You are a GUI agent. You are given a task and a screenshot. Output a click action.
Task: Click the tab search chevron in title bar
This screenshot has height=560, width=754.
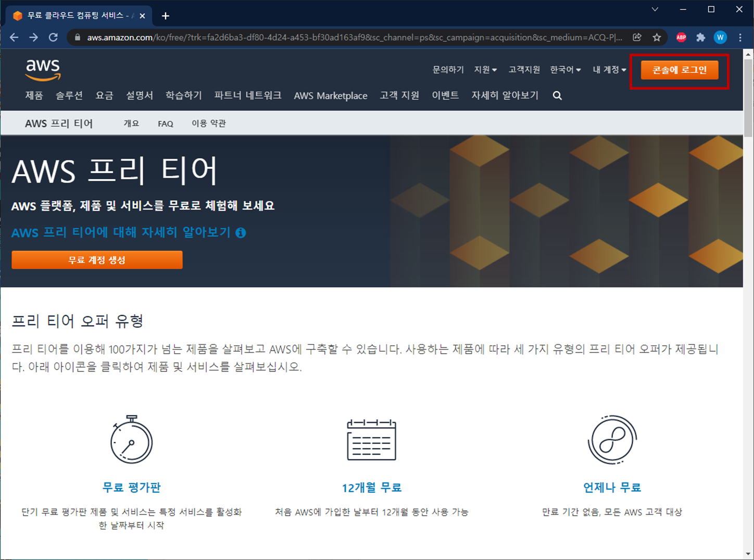655,9
